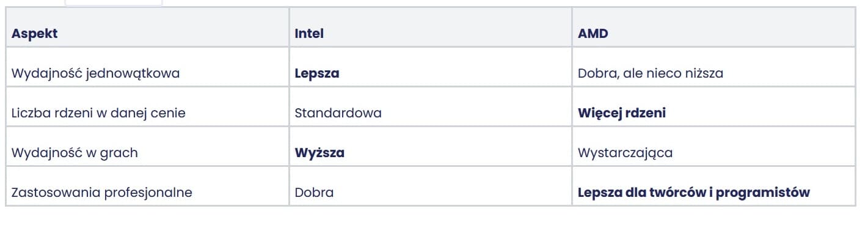
Task: Select the Wydajność w grach cell
Action: 147,153
